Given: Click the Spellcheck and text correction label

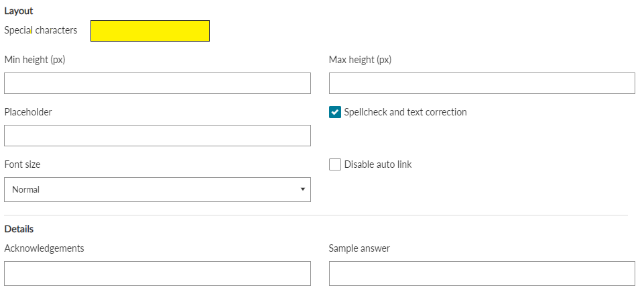Looking at the screenshot, I should pos(405,112).
